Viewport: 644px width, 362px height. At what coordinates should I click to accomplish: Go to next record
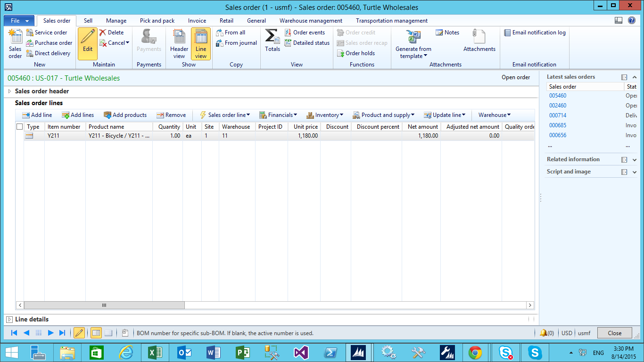pos(50,333)
